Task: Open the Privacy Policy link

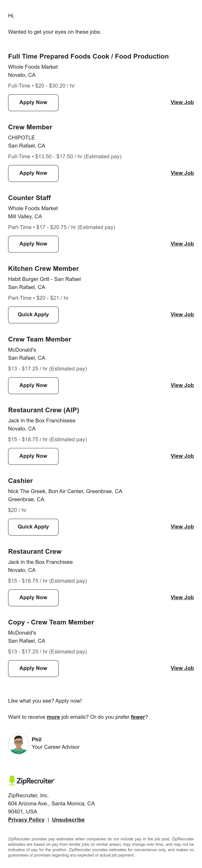Action: pos(26,820)
